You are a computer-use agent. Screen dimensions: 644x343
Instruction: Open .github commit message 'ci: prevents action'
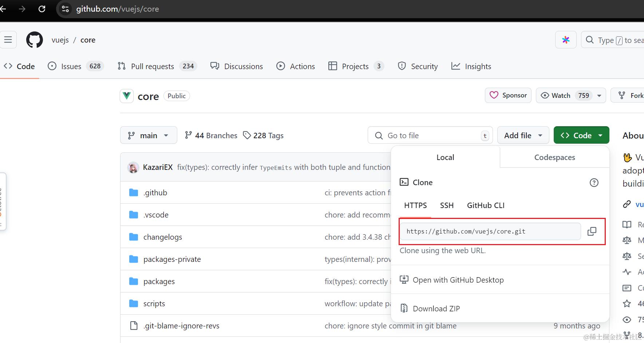click(x=357, y=192)
